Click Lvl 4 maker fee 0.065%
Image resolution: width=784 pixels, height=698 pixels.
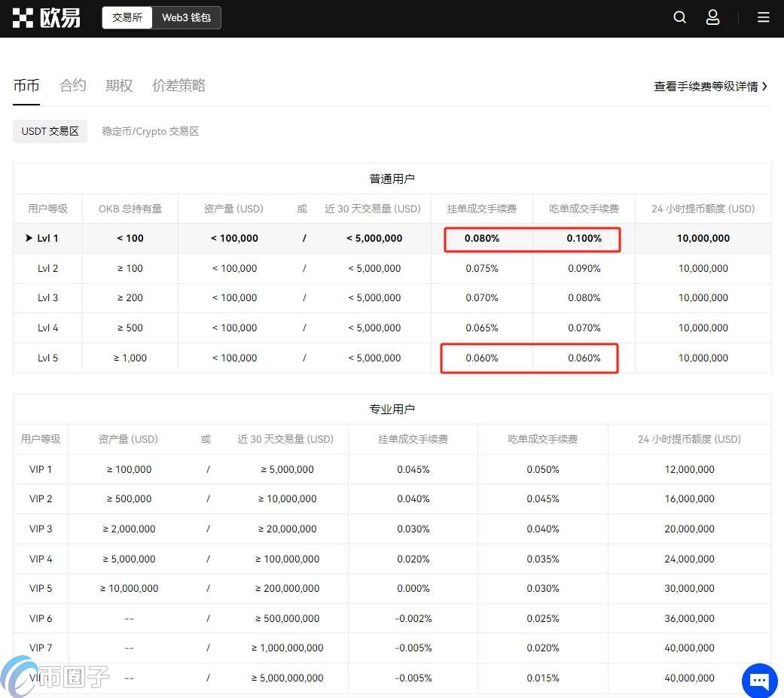pyautogui.click(x=481, y=328)
